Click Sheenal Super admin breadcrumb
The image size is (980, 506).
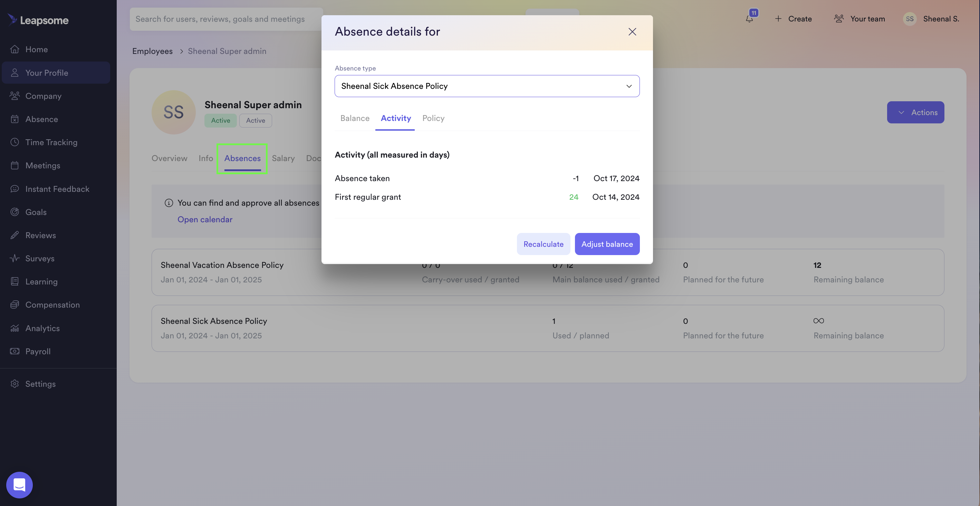click(227, 51)
